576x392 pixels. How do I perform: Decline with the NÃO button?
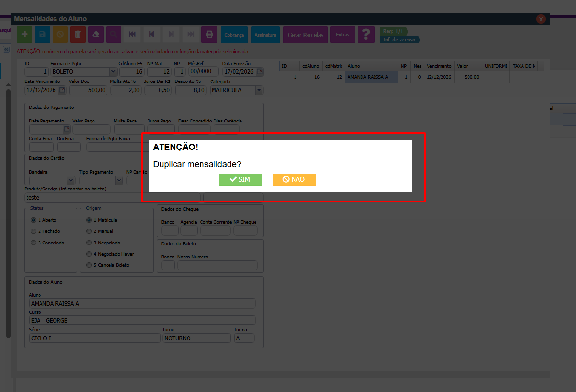pyautogui.click(x=294, y=179)
